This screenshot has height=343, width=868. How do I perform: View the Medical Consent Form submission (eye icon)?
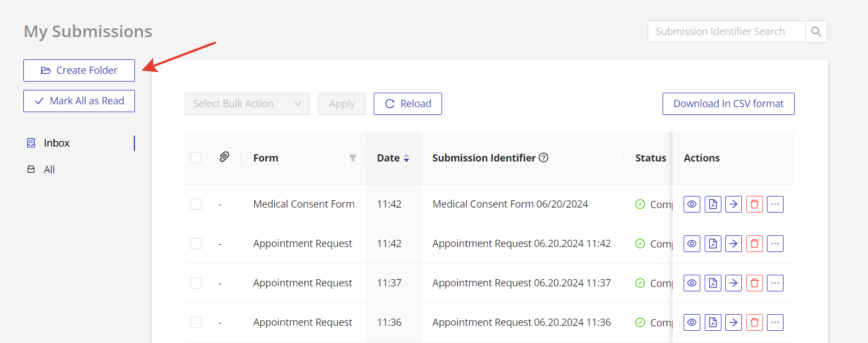coord(692,204)
